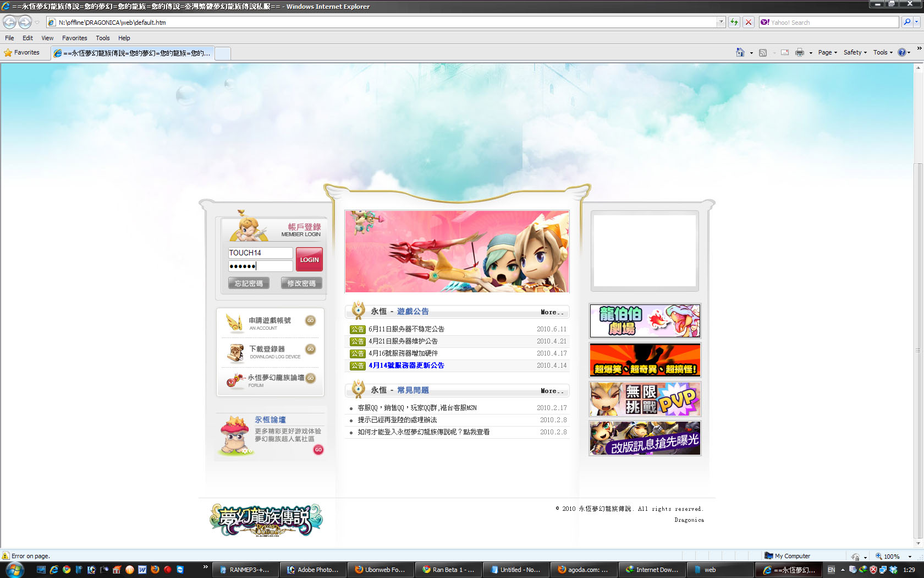Screen dimensions: 924x578
Task: Open 4月14號服務器更新公告 announcement
Action: [406, 366]
